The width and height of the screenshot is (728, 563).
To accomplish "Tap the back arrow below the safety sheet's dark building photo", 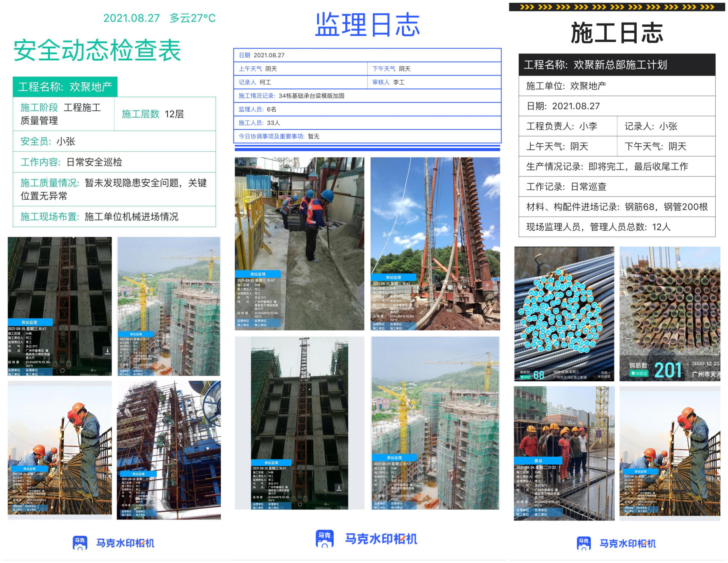I will pos(93,370).
